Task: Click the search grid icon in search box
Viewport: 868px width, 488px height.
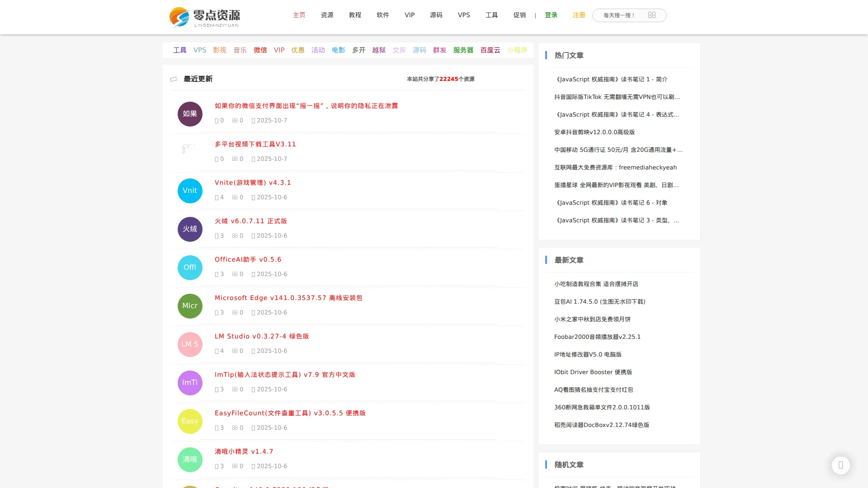Action: [651, 15]
